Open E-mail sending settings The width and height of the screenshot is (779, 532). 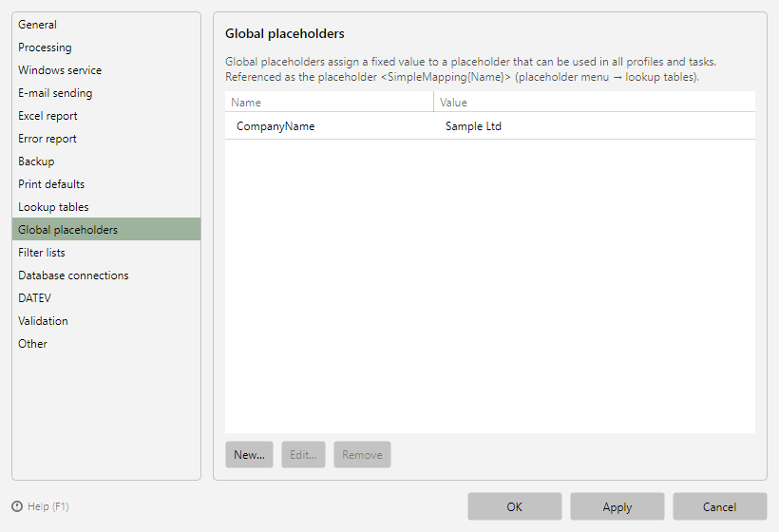106,93
